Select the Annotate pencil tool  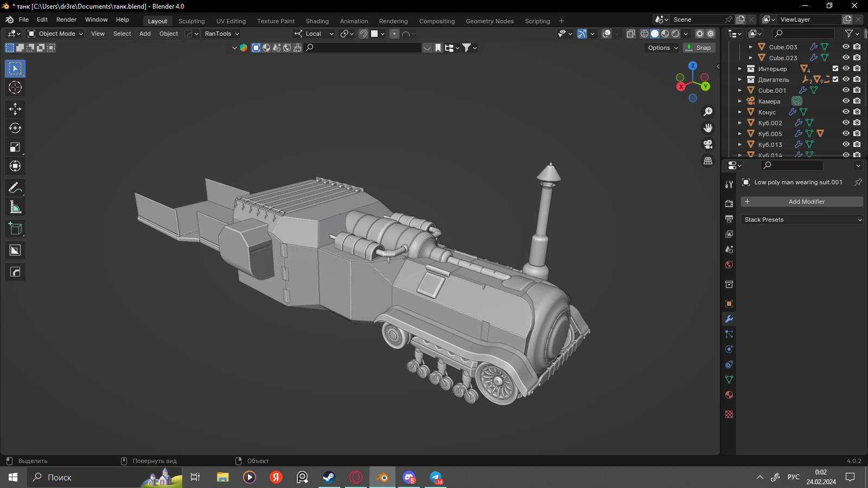click(15, 188)
